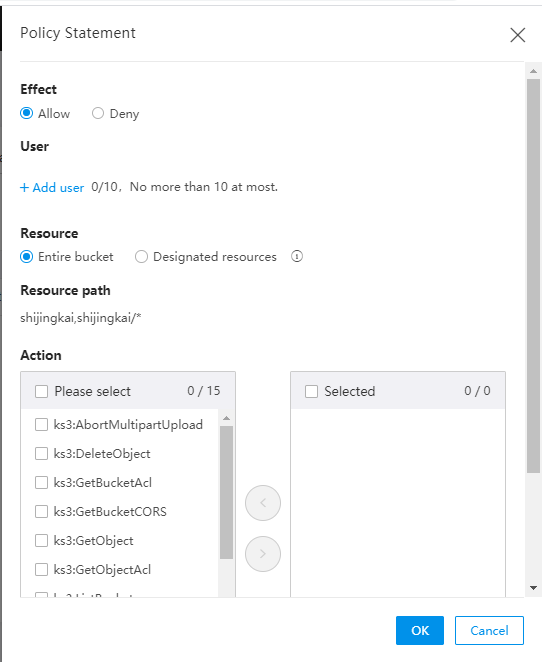Click the action list scrollbar up arrow
The height and width of the screenshot is (662, 542).
point(226,418)
